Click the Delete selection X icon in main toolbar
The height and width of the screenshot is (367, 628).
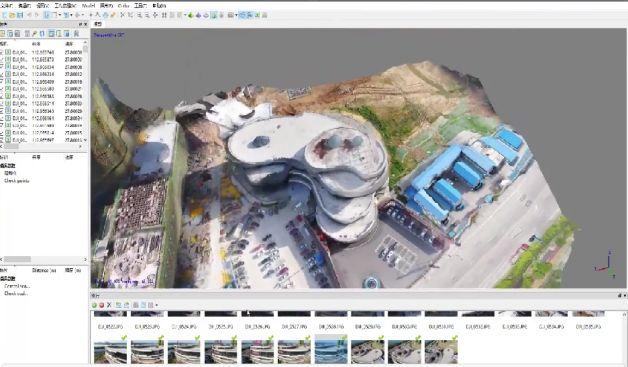coord(122,15)
